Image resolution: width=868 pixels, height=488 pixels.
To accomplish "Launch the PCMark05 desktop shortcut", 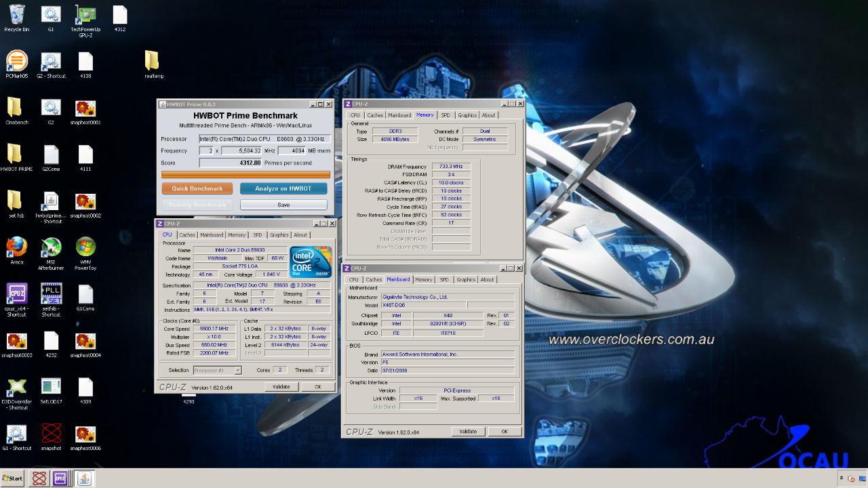I will (17, 65).
